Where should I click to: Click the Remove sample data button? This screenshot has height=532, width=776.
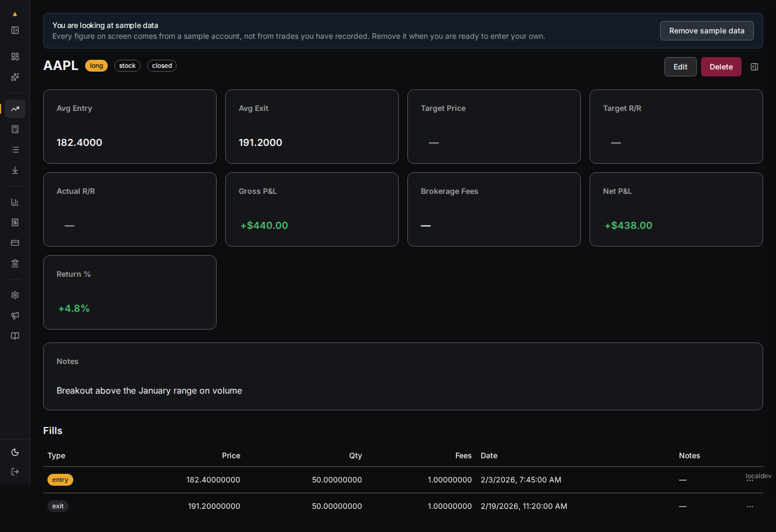706,31
